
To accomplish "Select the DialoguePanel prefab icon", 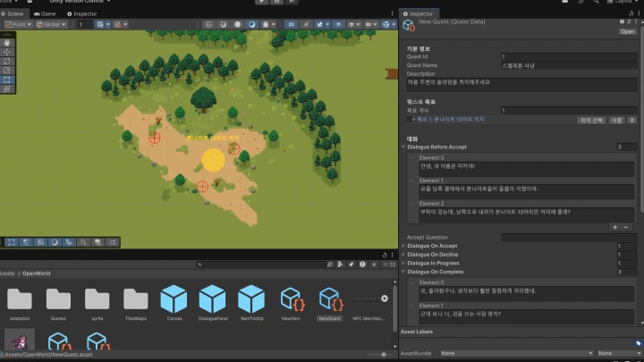I will (212, 299).
